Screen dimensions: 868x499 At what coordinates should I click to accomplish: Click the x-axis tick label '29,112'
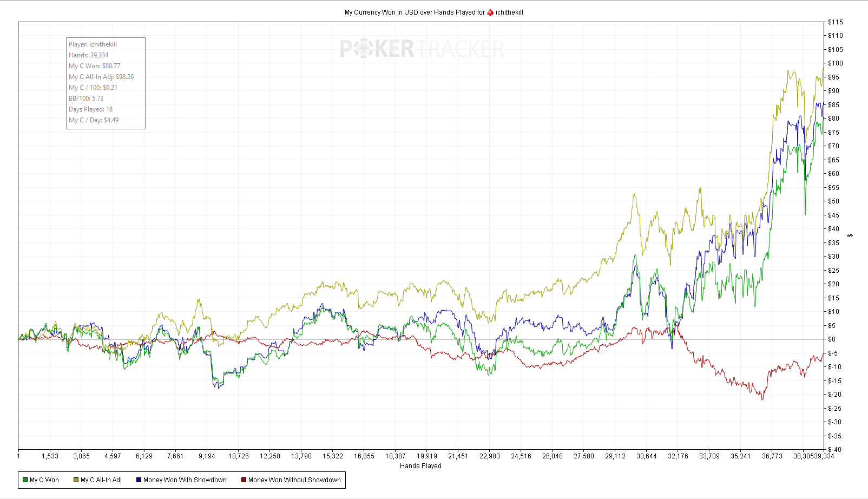615,456
